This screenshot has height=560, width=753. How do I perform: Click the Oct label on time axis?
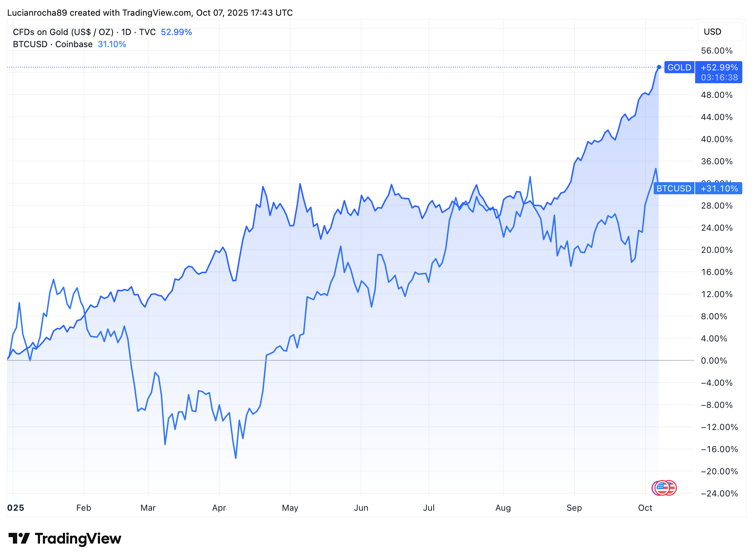pos(645,508)
